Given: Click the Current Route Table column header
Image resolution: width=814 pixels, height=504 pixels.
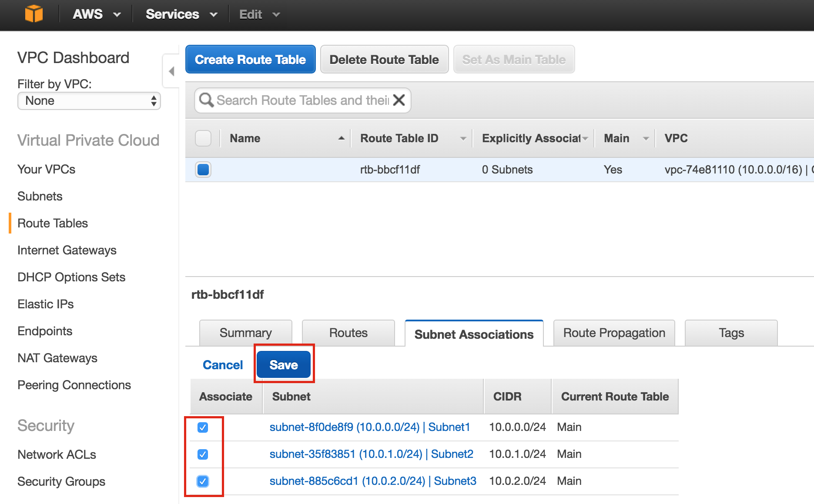Looking at the screenshot, I should tap(615, 397).
